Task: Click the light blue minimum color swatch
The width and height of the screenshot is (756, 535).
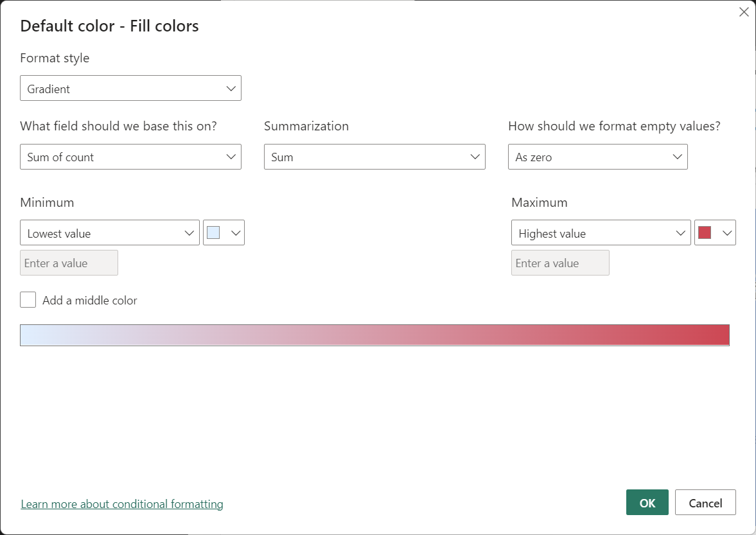Action: click(x=213, y=232)
